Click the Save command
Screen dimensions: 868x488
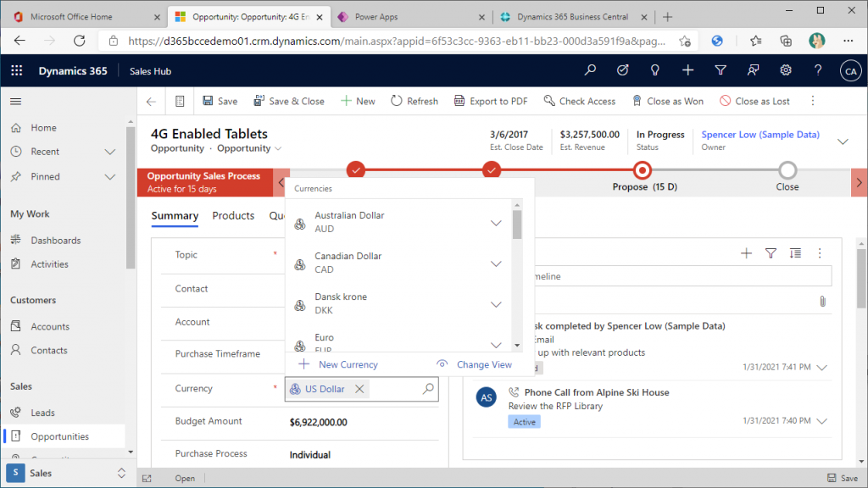click(220, 102)
